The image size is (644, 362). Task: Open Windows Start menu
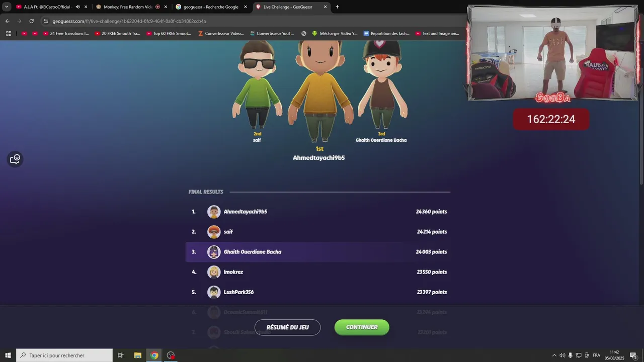click(x=8, y=355)
